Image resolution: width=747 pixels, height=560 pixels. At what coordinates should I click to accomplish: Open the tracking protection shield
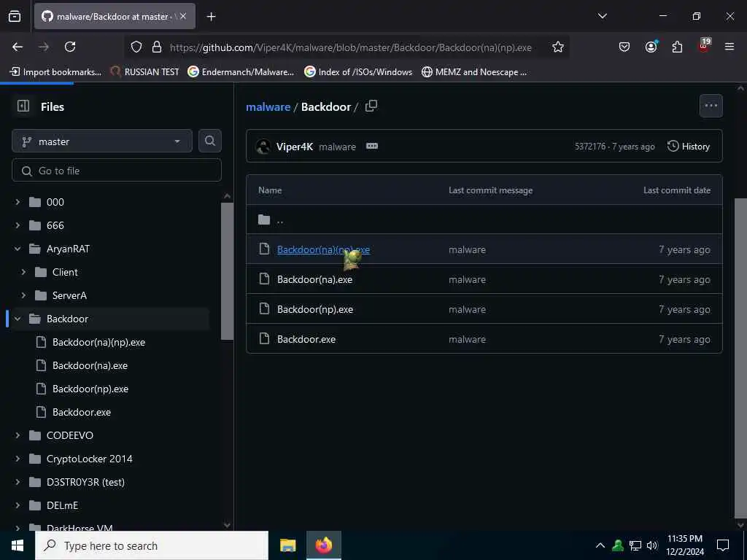tap(136, 47)
